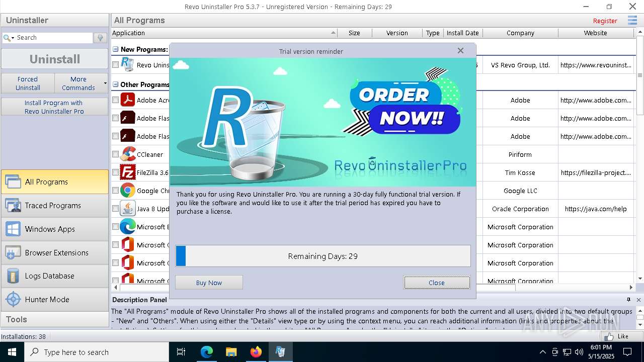The width and height of the screenshot is (644, 362).
Task: Click the Windows taskbar search box
Action: 97,352
